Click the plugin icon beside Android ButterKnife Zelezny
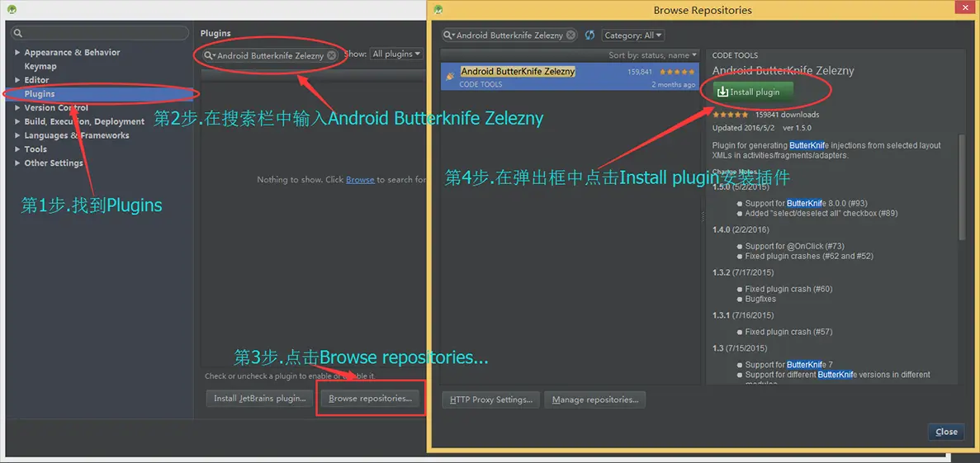The height and width of the screenshot is (463, 980). point(449,76)
